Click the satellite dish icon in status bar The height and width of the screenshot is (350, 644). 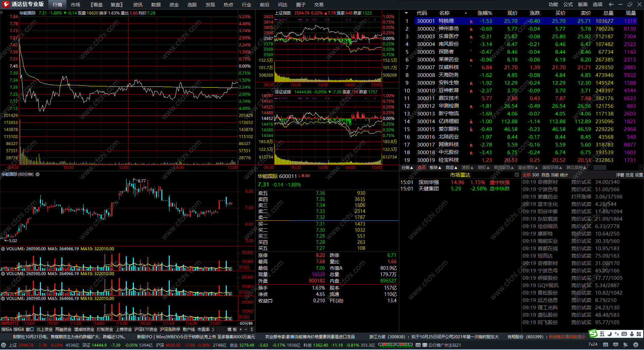point(626,345)
